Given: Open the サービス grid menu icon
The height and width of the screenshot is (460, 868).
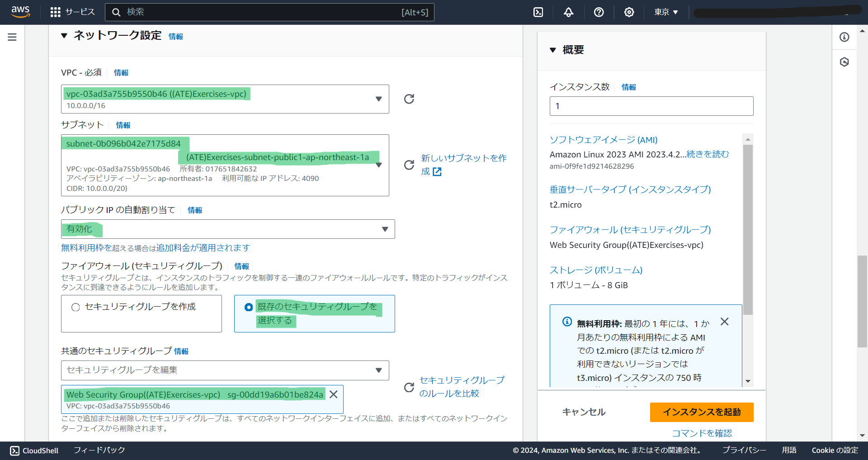Looking at the screenshot, I should click(55, 12).
